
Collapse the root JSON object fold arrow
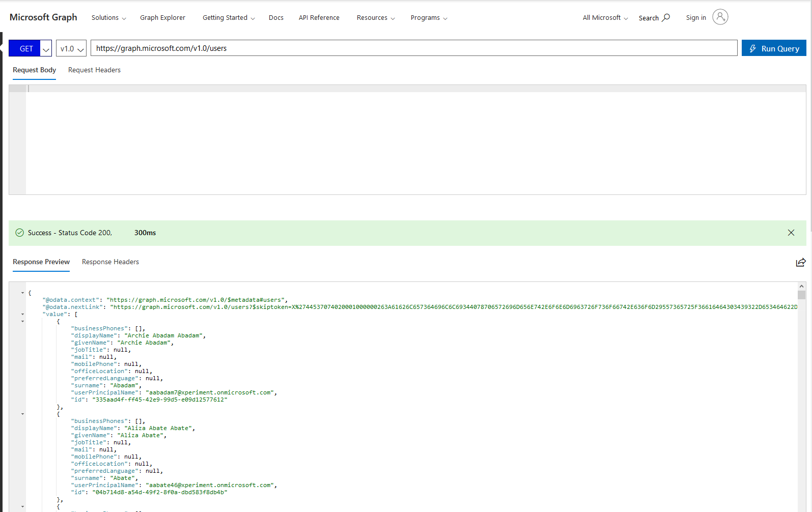(22, 293)
